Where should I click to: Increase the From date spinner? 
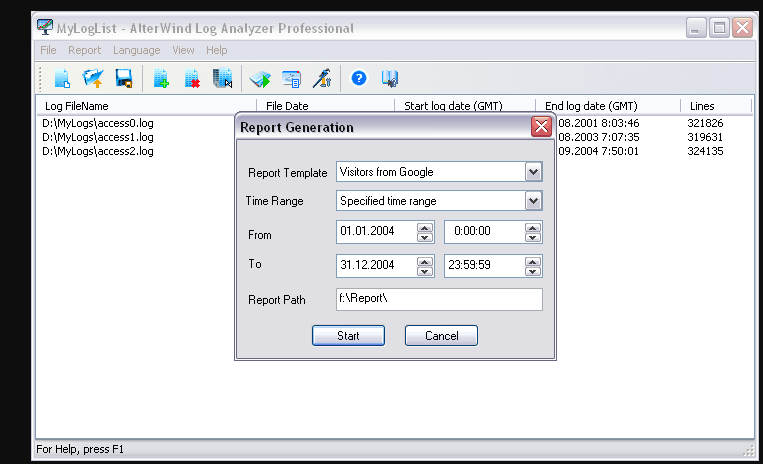pos(425,228)
